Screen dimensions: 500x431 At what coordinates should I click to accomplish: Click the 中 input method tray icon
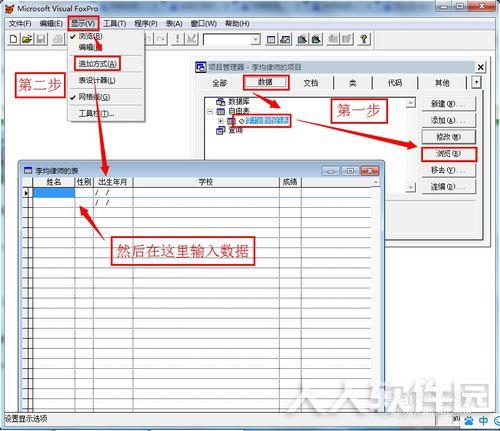(x=483, y=420)
